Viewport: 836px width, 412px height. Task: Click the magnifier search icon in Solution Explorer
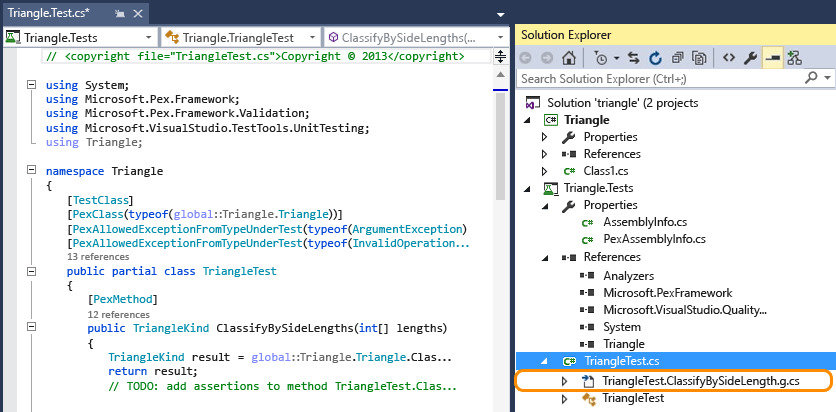click(811, 78)
